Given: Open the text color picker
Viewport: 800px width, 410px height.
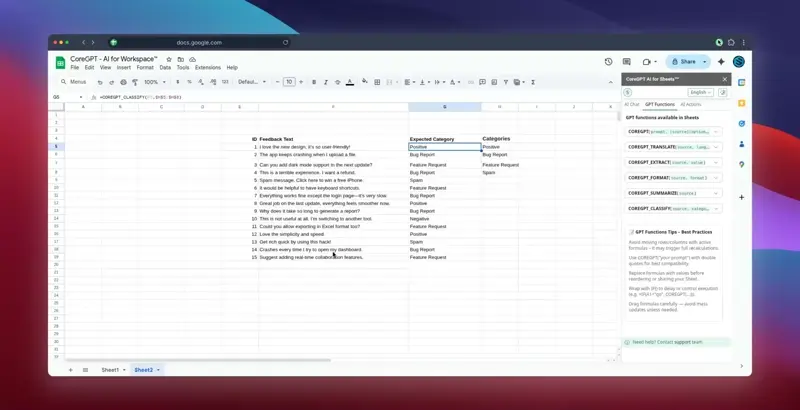Looking at the screenshot, I should click(x=349, y=82).
